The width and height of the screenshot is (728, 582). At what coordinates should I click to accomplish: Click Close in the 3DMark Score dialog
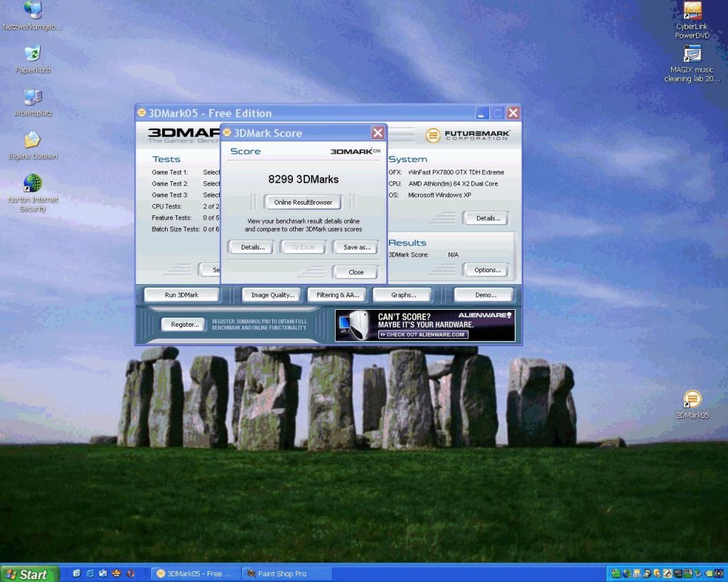(x=355, y=272)
